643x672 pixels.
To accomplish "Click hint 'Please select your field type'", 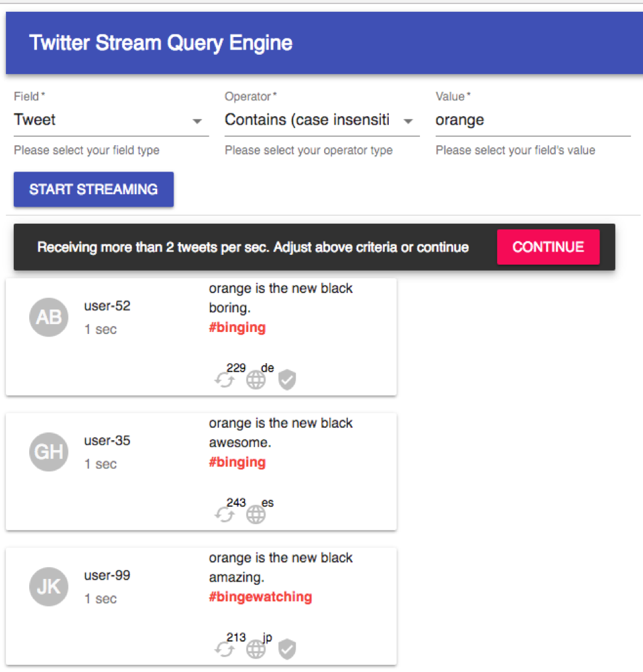I will tap(86, 151).
